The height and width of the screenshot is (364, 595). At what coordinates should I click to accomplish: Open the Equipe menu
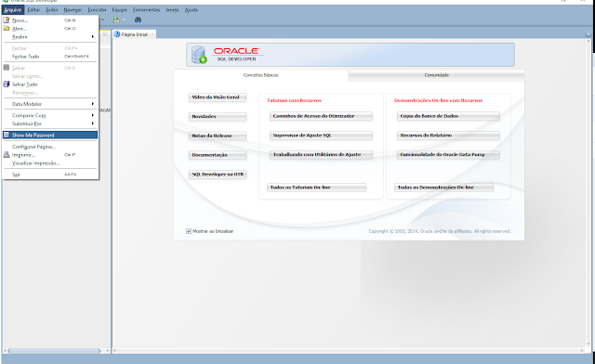120,10
